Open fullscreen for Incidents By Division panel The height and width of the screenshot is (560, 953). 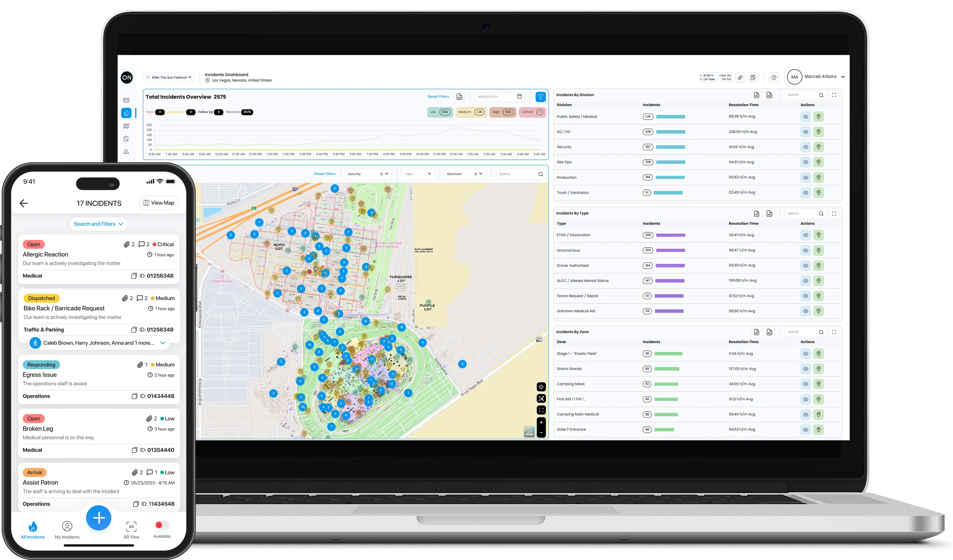(x=834, y=95)
